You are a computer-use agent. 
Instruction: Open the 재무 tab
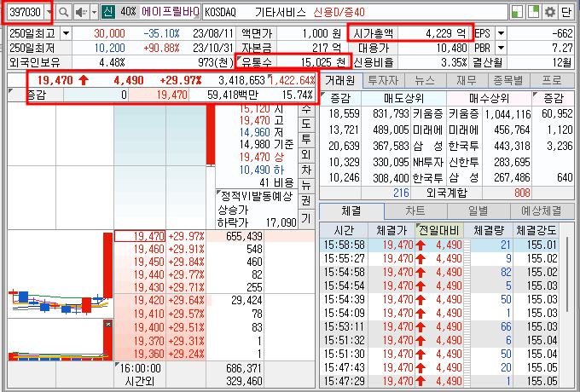click(x=467, y=80)
